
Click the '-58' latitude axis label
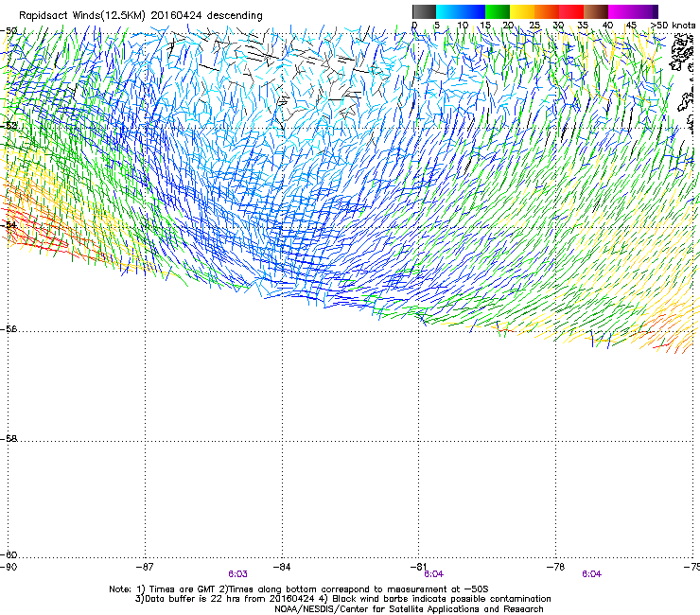pos(9,439)
